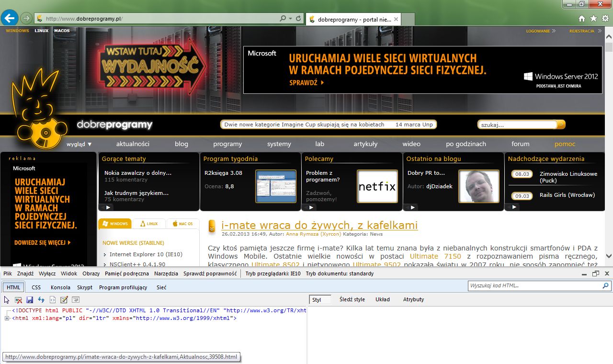The image size is (613, 364).
Task: Open Tryb dokumentu: standardy menu
Action: 340,273
